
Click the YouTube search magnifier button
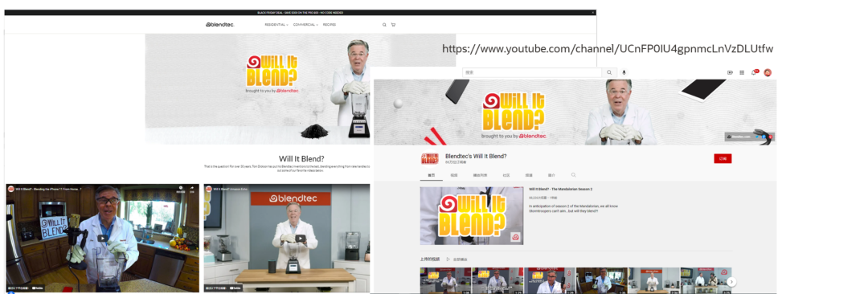pos(609,72)
